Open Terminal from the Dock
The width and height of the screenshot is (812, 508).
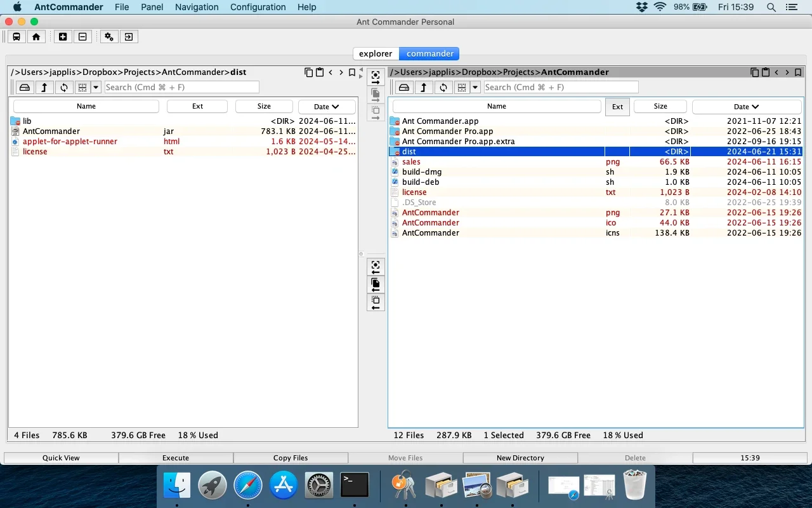[355, 486]
